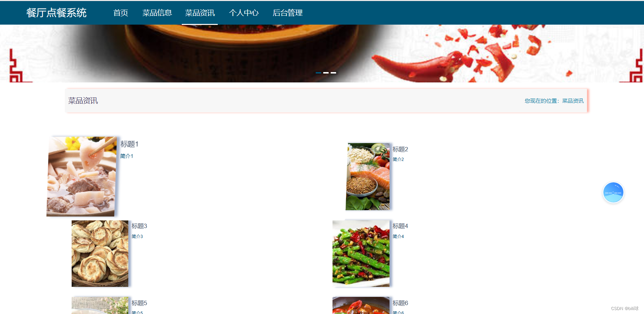Open the 首页 nav menu item
The image size is (644, 314).
click(x=120, y=13)
